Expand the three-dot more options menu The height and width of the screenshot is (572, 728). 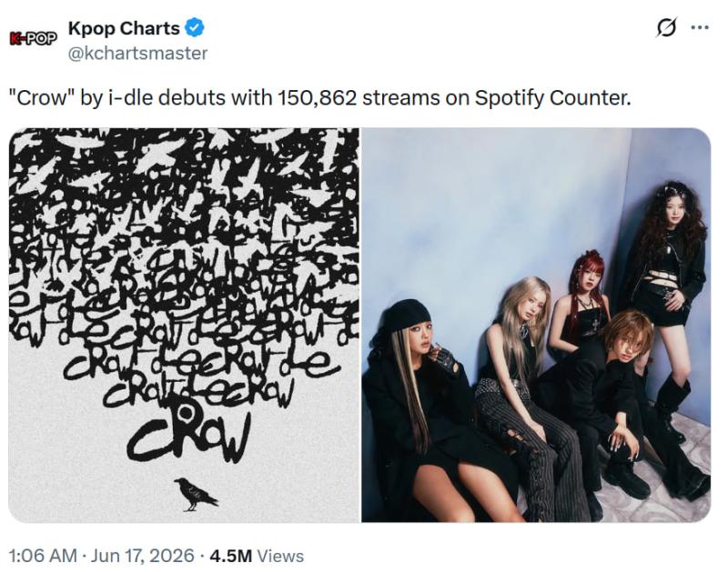(x=700, y=28)
